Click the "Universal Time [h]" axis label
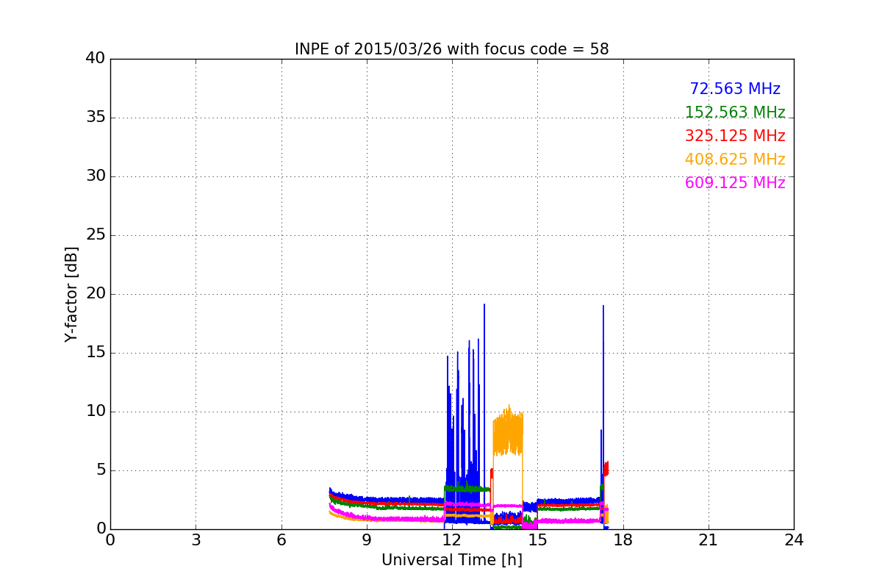Screen dimensions: 882x588 click(x=452, y=560)
